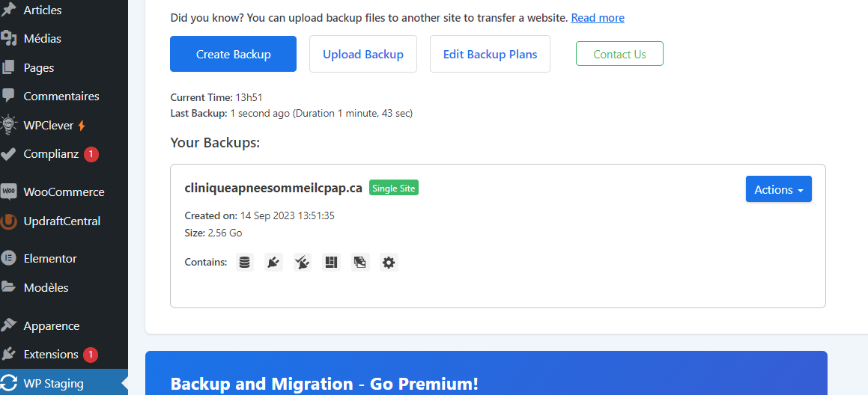
Task: Click the Contact Us button
Action: (x=619, y=54)
